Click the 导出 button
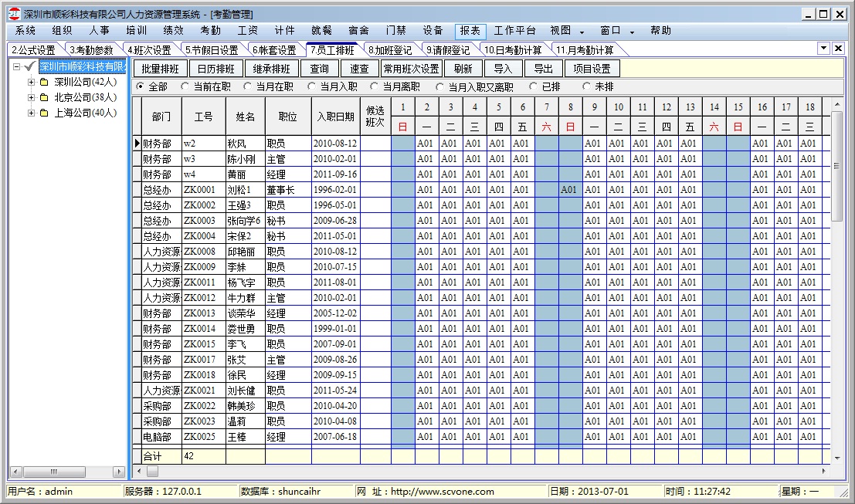The image size is (855, 504). (543, 69)
